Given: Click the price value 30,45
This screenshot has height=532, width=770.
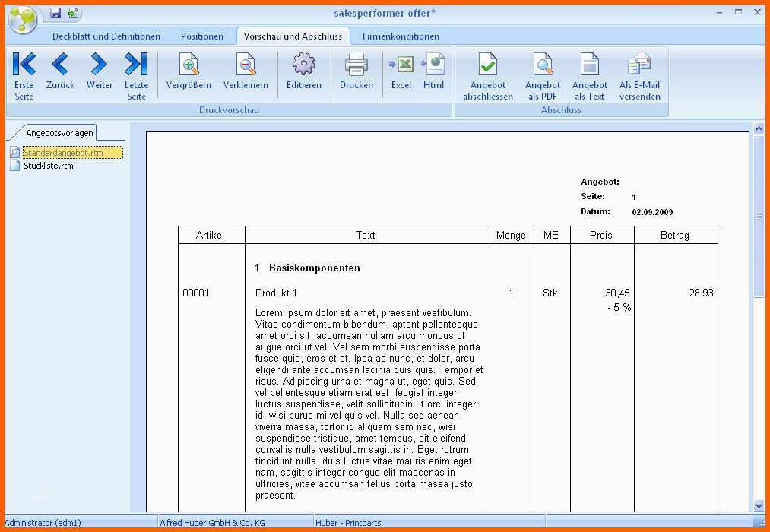Looking at the screenshot, I should click(x=617, y=293).
